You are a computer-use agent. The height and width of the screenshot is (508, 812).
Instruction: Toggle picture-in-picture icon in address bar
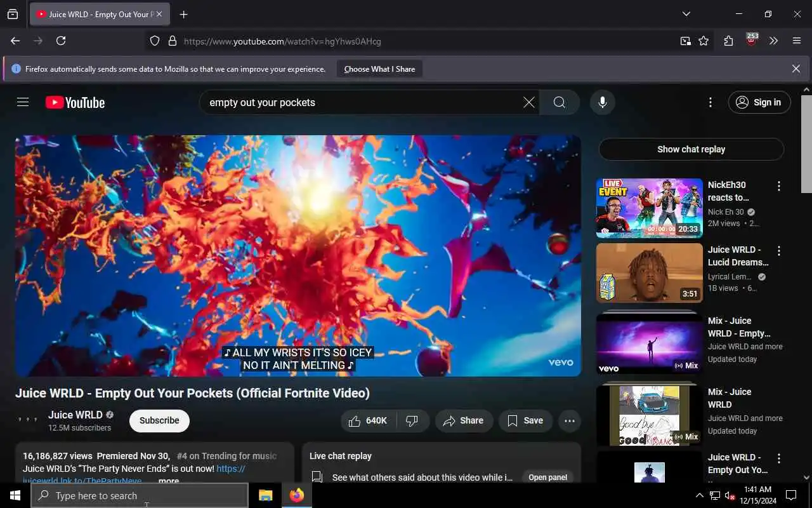(685, 41)
